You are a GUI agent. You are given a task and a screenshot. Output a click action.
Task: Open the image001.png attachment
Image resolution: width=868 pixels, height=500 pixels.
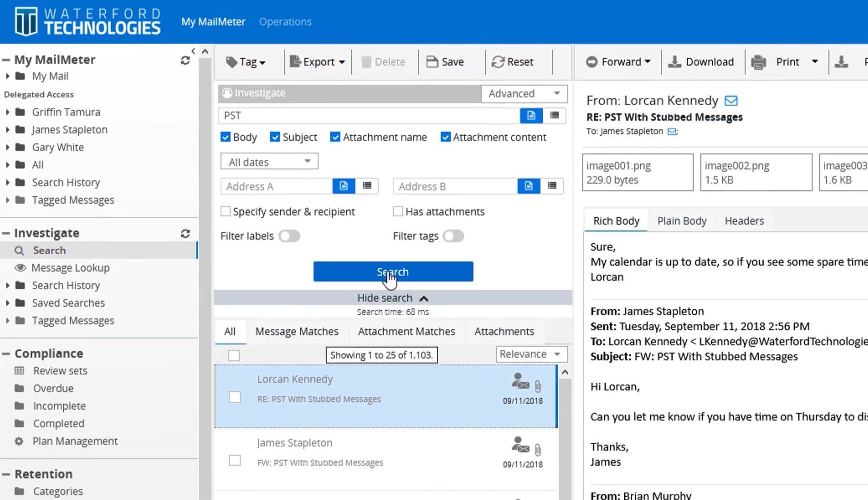638,173
